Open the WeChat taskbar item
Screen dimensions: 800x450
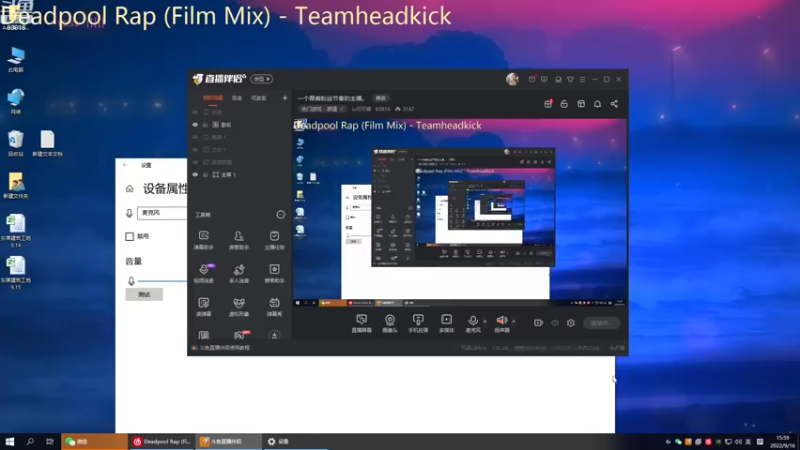pos(94,441)
